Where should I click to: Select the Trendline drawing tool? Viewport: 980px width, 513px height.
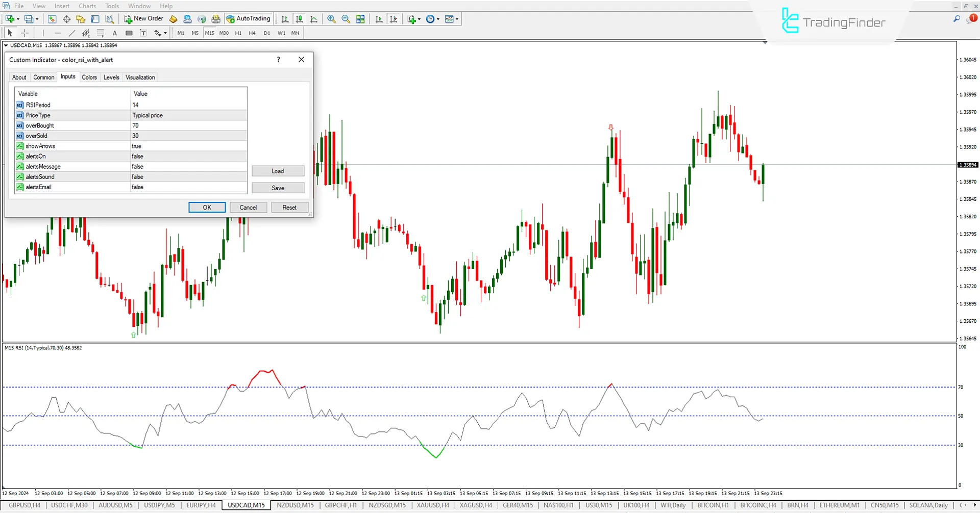72,33
